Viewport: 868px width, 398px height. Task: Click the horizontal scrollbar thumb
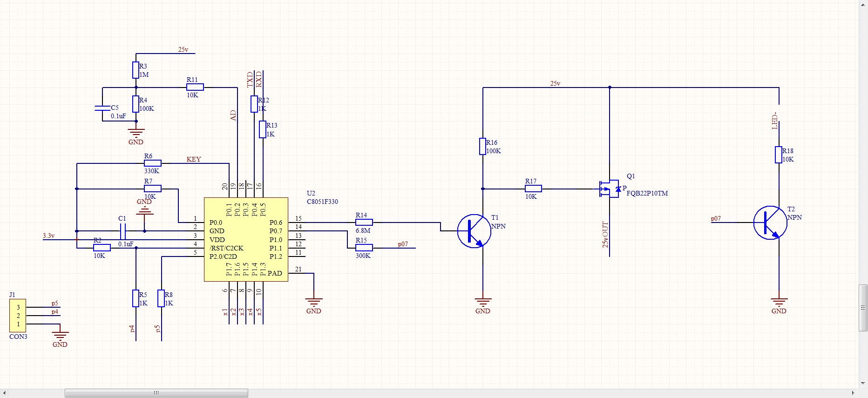pyautogui.click(x=156, y=393)
